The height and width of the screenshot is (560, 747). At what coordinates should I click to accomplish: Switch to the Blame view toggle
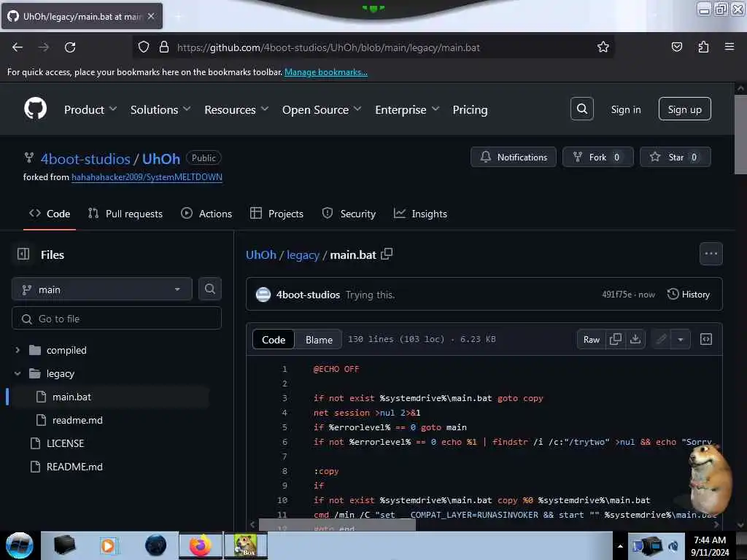(x=319, y=340)
